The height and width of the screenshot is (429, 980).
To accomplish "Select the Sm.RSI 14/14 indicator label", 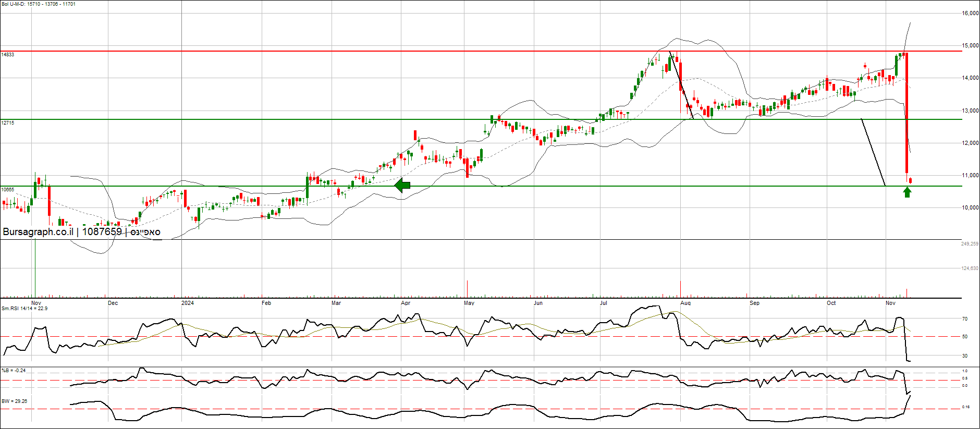I will tap(24, 309).
